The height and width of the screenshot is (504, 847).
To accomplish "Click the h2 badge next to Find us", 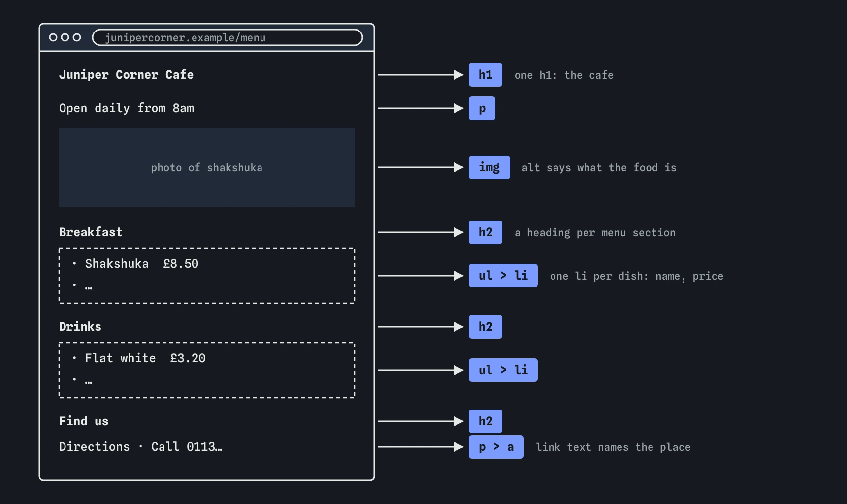I will coord(485,421).
